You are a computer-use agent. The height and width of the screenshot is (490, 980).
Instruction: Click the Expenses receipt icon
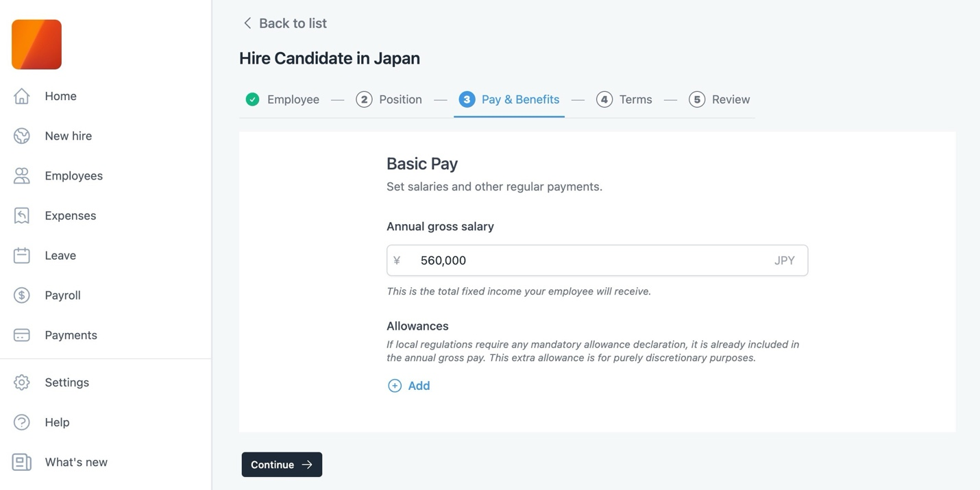click(22, 215)
